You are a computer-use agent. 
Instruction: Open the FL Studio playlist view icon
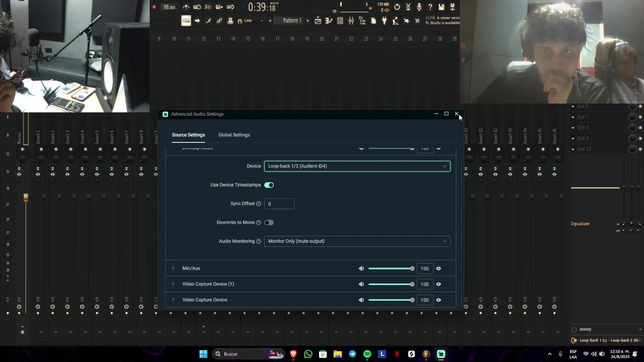click(x=318, y=21)
